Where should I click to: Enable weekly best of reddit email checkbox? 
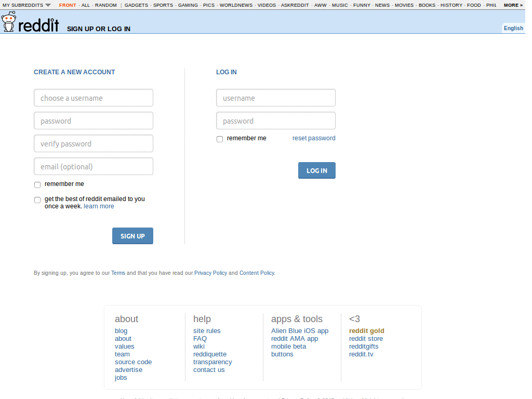click(37, 200)
